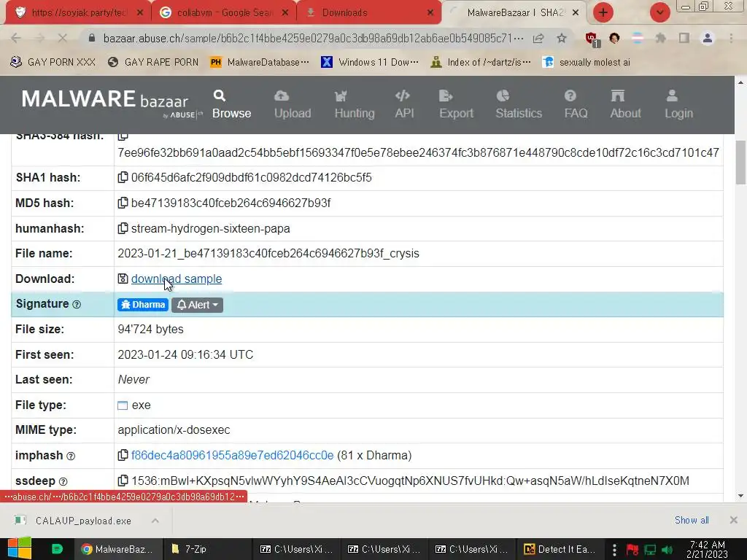Close the Downloads tab
Screen dimensions: 747x560
point(430,13)
